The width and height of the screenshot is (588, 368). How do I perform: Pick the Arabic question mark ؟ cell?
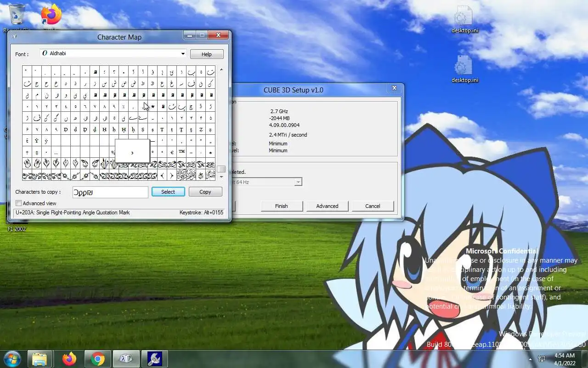tap(114, 72)
